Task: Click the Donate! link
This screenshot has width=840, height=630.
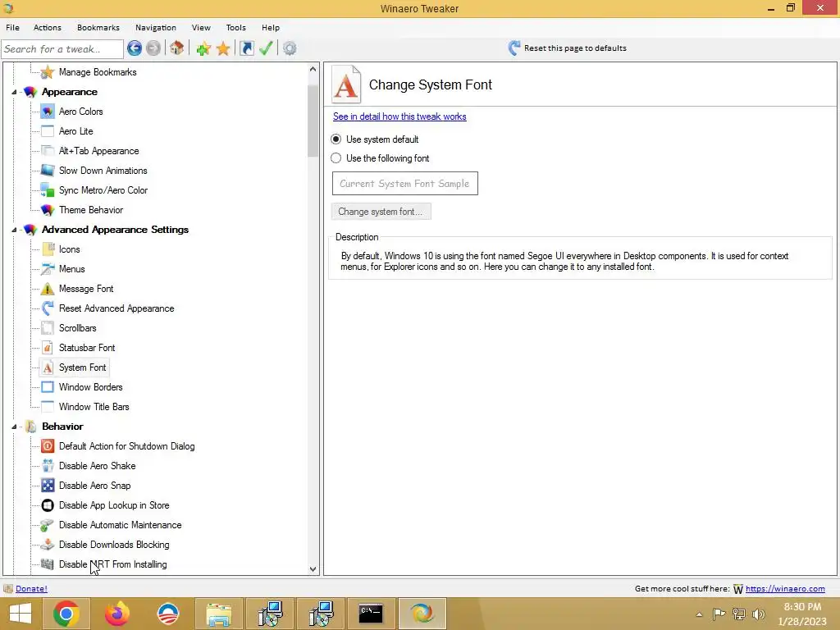Action: point(32,589)
